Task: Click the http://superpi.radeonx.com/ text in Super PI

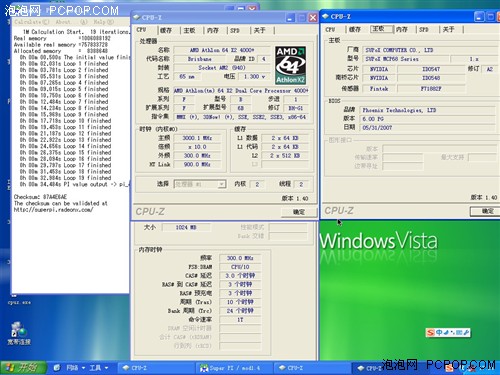Action: (53, 210)
